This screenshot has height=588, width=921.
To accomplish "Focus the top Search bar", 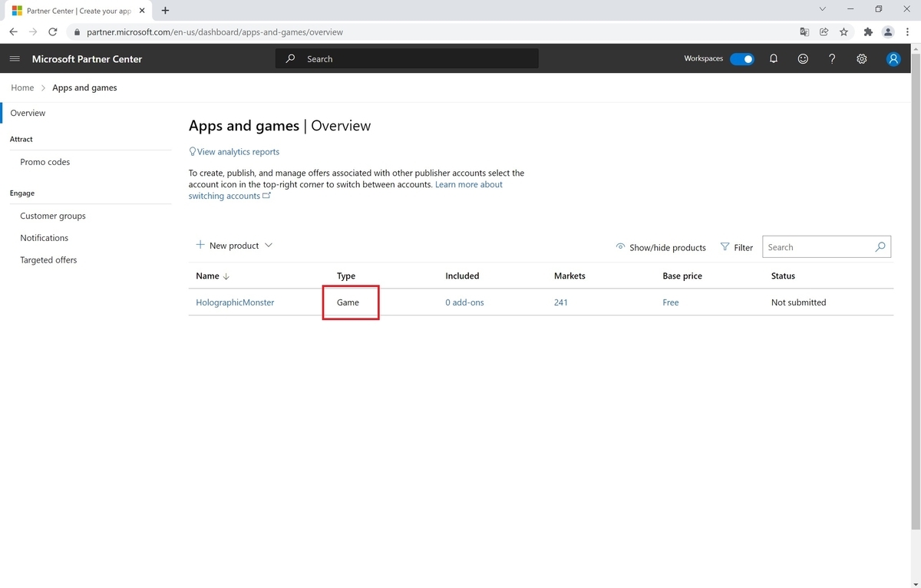I will [x=407, y=59].
